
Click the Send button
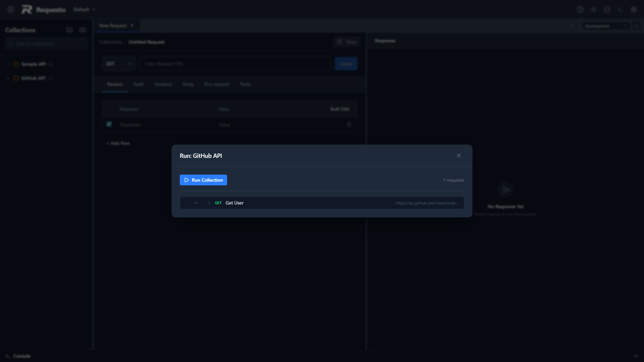coord(346,64)
